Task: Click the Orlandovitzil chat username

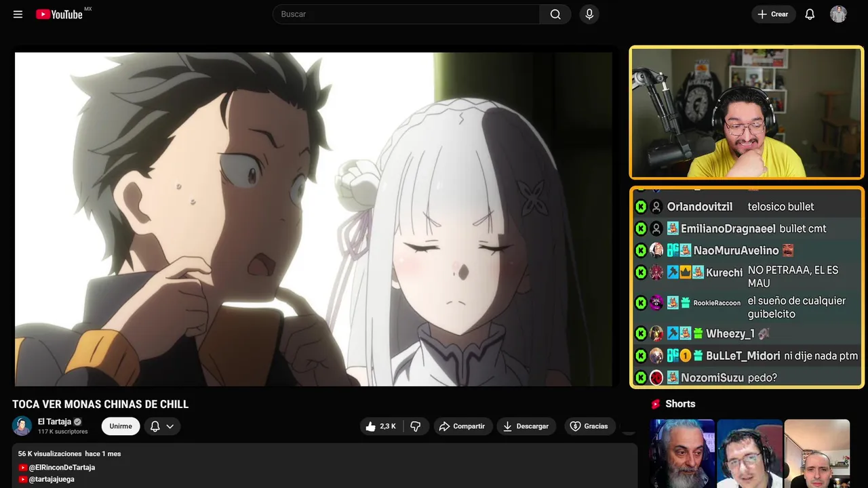Action: click(x=700, y=207)
